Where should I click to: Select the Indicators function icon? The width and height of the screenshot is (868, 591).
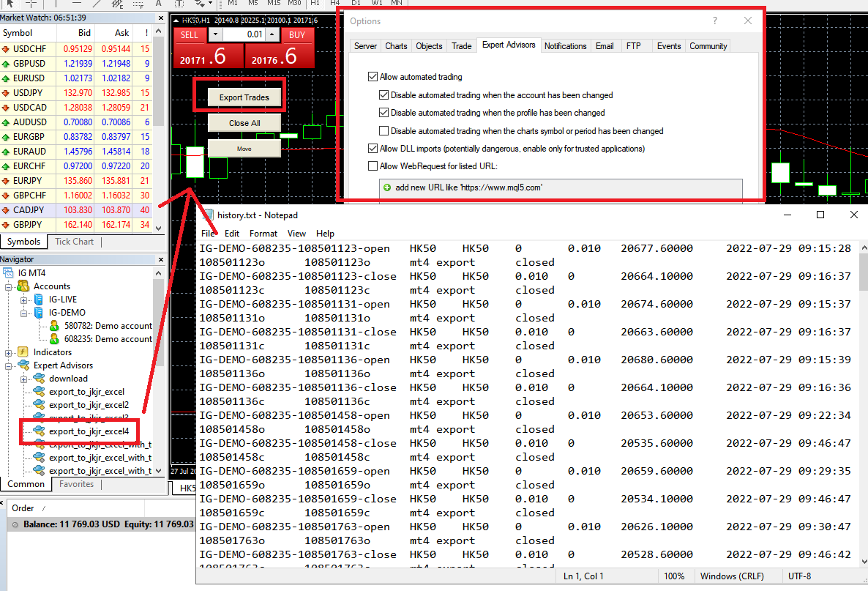pos(23,352)
